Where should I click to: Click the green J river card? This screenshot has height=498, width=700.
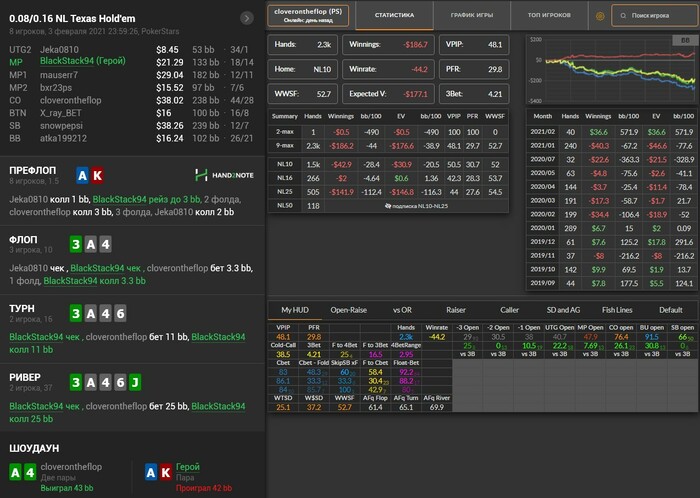[x=135, y=382]
